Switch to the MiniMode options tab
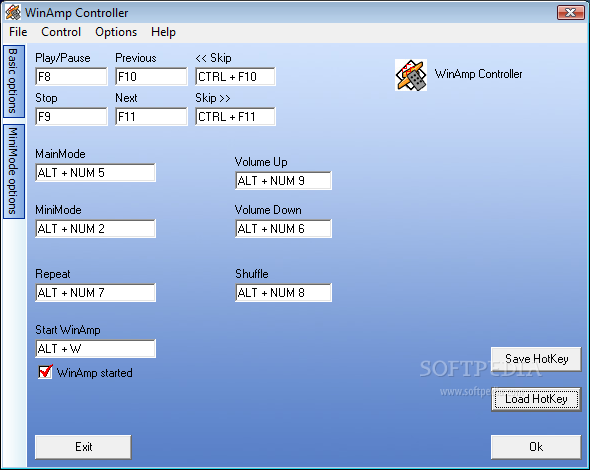Screen dimensions: 590x470 click(14, 171)
